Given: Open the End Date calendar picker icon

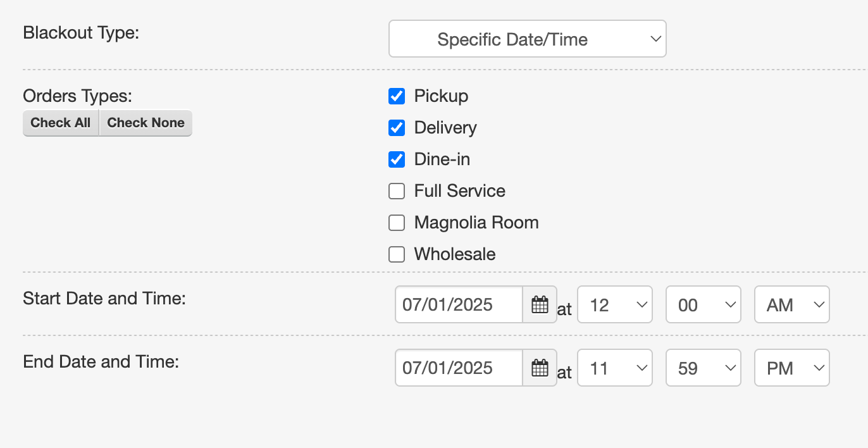Looking at the screenshot, I should click(540, 368).
